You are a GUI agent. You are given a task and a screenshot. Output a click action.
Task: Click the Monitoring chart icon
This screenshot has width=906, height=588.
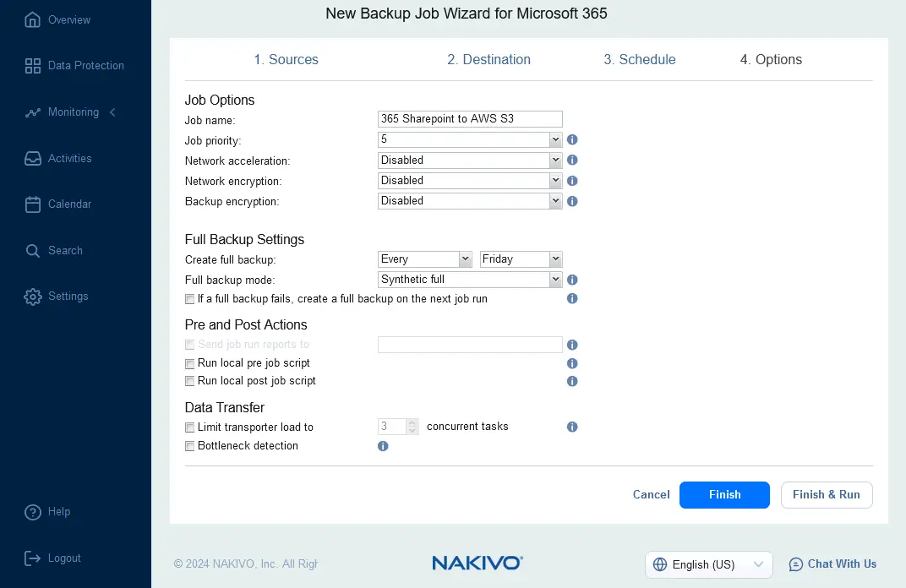point(32,112)
